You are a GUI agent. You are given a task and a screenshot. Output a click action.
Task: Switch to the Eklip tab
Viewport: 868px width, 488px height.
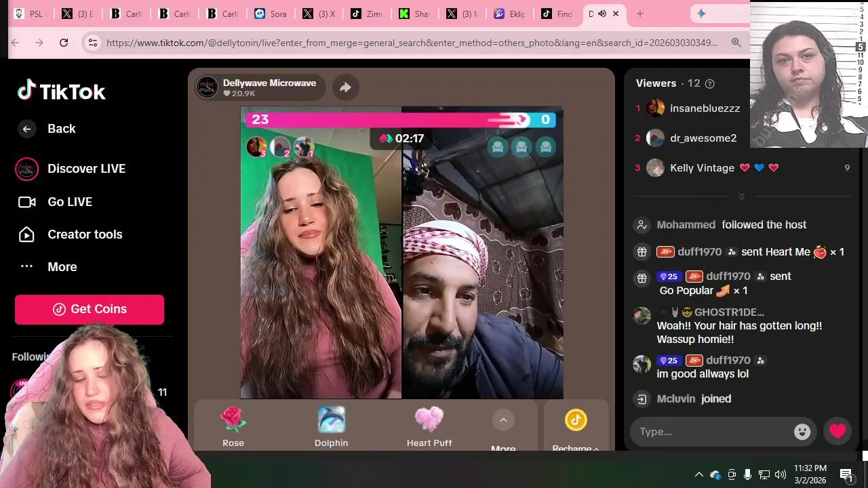click(x=511, y=14)
